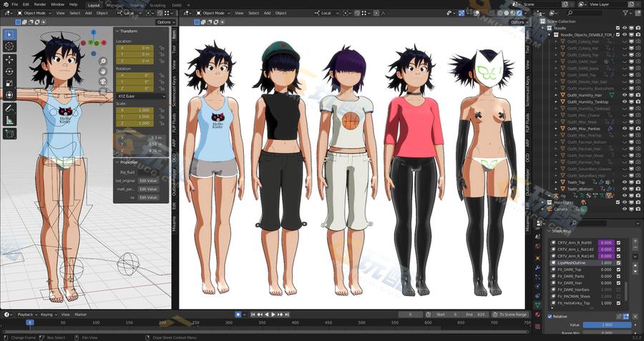Collapse the Shape Keys panel
Viewport: 644px width, 341px height.
549,232
